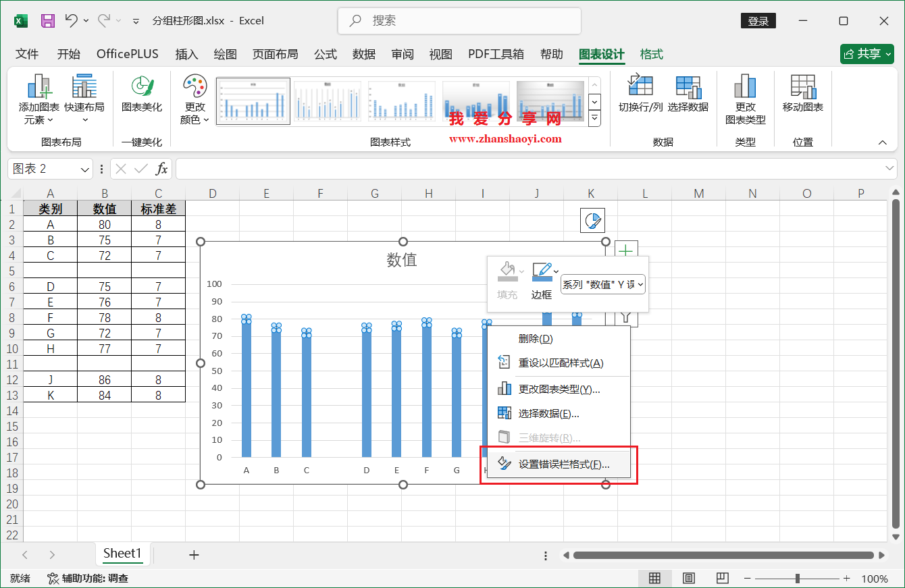
Task: Expand the chart styles gallery more arrow
Action: click(595, 118)
